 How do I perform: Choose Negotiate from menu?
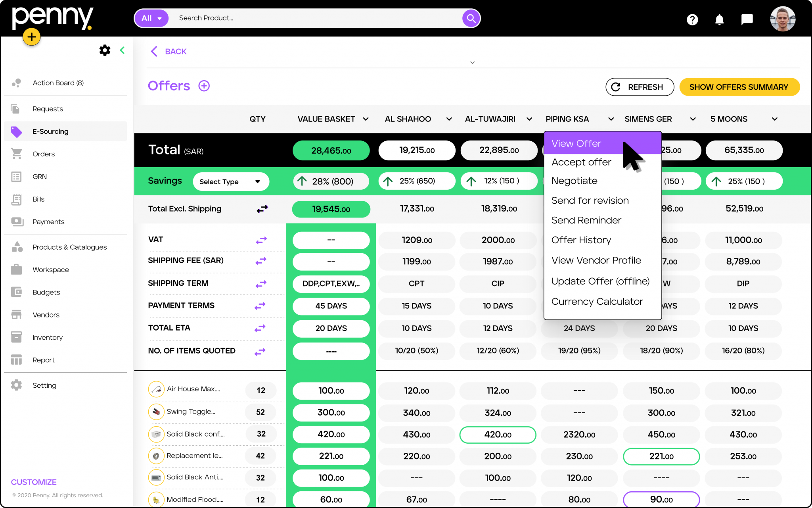pyautogui.click(x=574, y=181)
